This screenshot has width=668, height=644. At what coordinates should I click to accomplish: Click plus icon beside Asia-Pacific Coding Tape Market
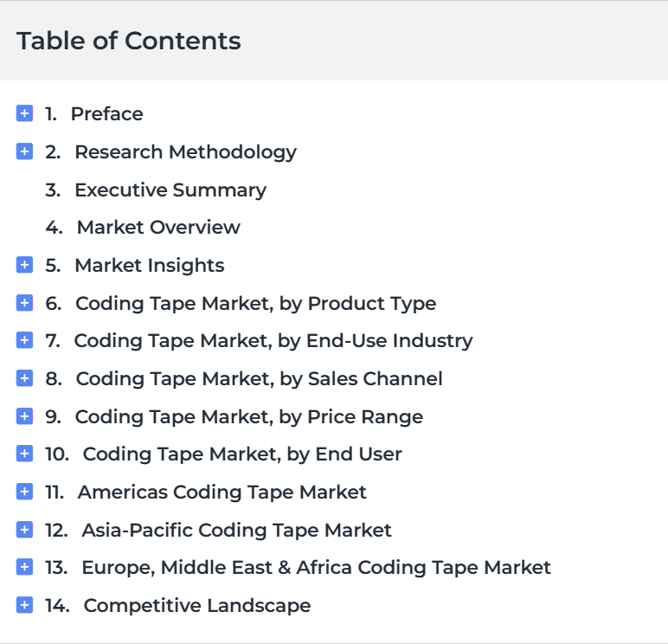(25, 530)
